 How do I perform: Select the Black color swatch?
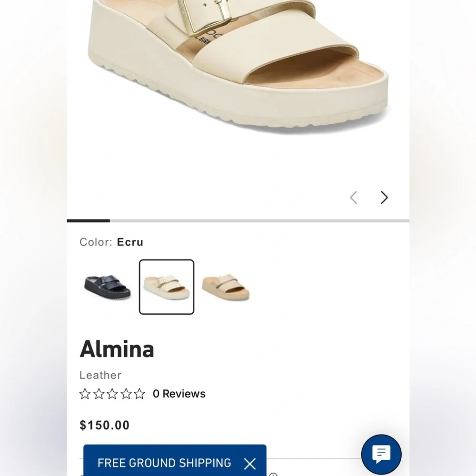click(x=107, y=287)
